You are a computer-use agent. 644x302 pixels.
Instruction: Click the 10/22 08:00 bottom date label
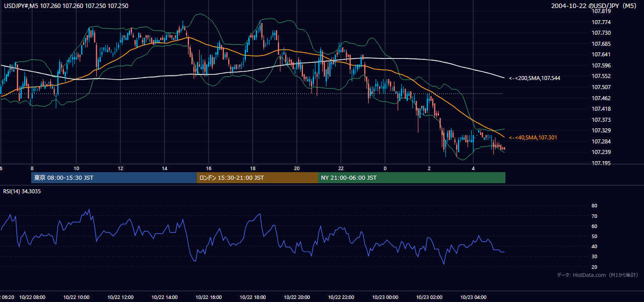(x=32, y=297)
